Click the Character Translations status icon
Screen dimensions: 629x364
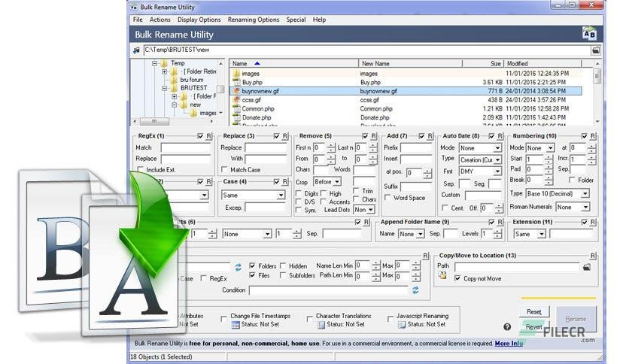321,325
